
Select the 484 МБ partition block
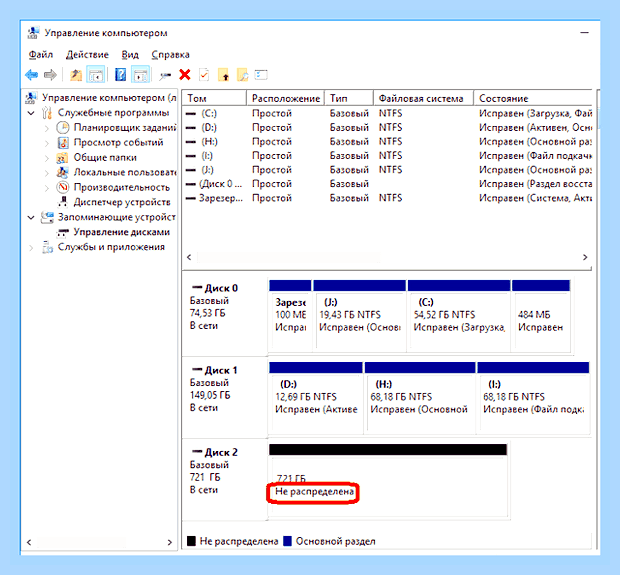pyautogui.click(x=541, y=316)
